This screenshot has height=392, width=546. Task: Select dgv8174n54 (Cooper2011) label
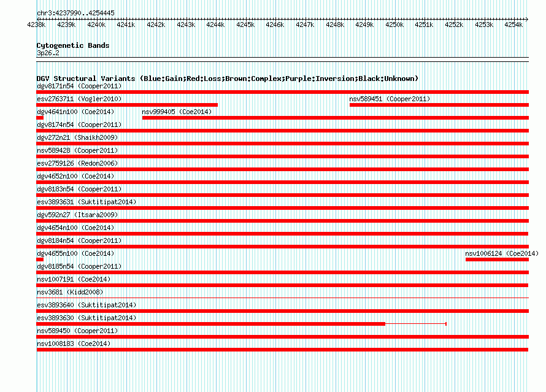pos(79,125)
